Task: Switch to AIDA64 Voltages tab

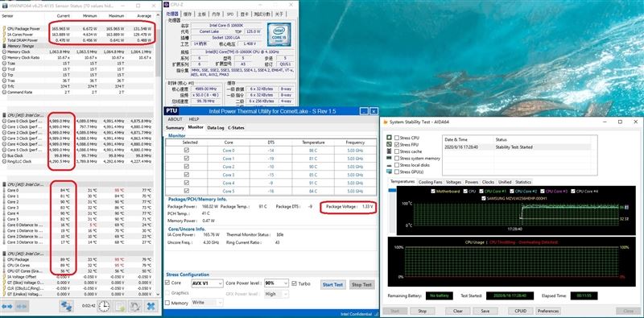Action: pos(453,182)
